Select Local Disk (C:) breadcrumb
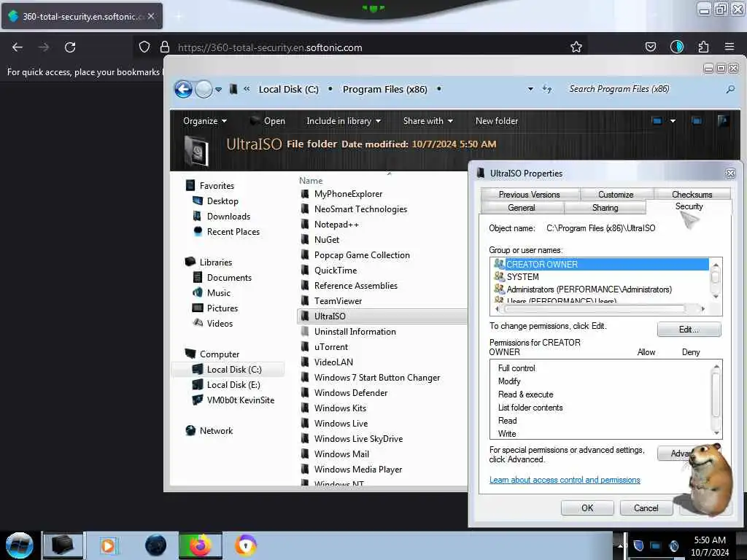Image resolution: width=747 pixels, height=560 pixels. [x=289, y=90]
